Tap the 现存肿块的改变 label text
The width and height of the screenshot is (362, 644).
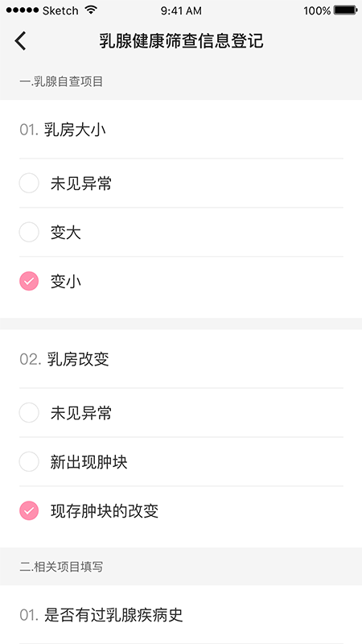(105, 511)
